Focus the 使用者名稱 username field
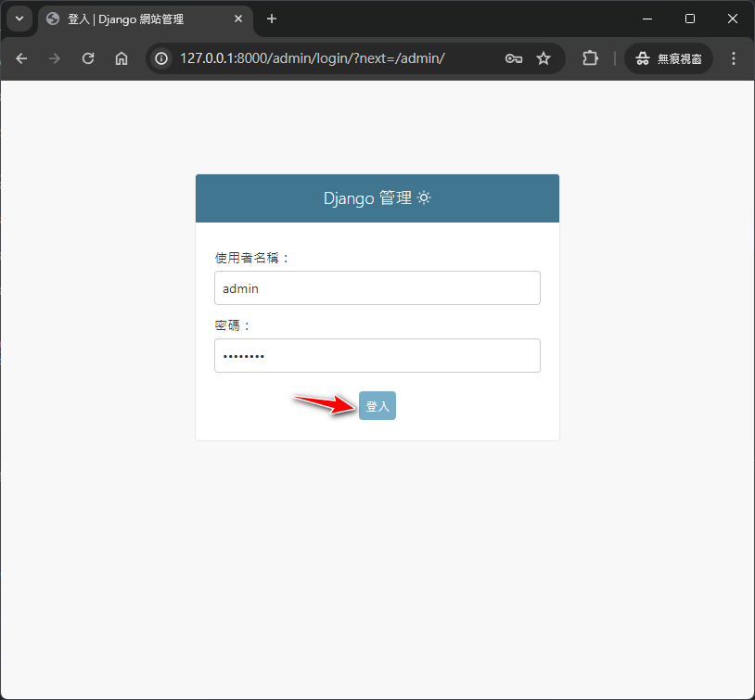Image resolution: width=755 pixels, height=700 pixels. [x=377, y=288]
